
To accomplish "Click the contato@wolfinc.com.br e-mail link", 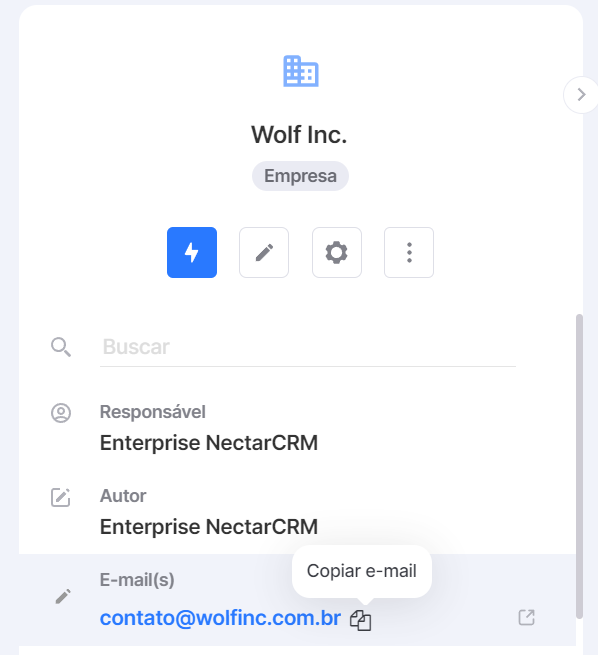I will [x=220, y=618].
